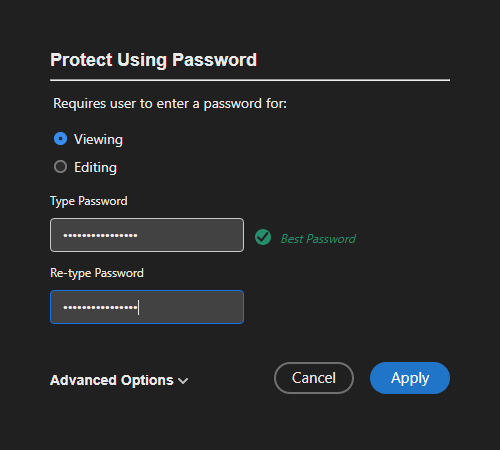Click empty area right of Re-type Password dots

coord(190,307)
